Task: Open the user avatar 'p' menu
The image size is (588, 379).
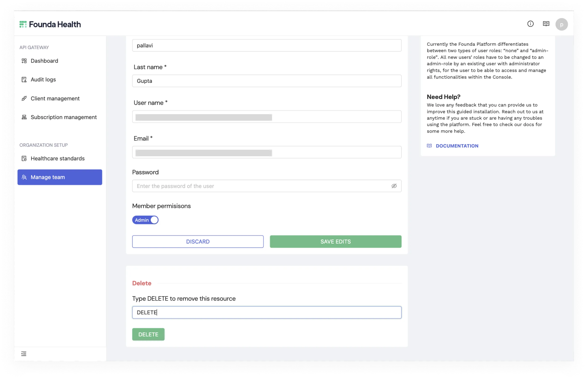Action: (x=561, y=24)
